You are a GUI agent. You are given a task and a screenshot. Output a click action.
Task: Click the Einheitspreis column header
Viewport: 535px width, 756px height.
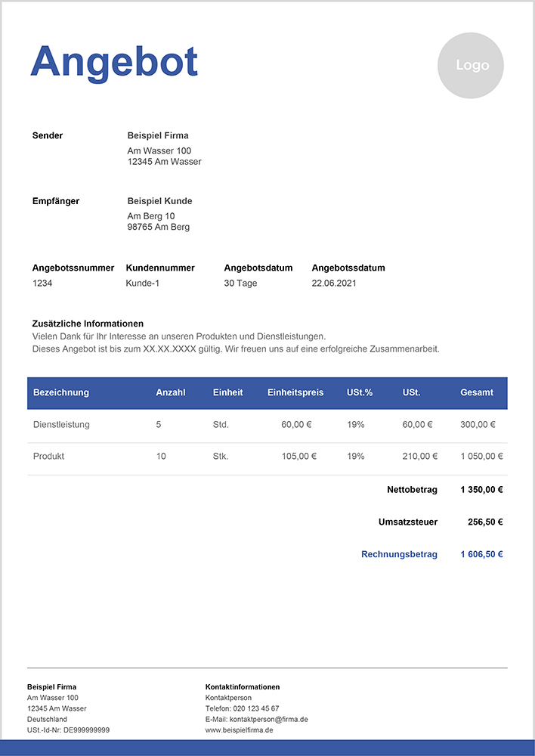tap(295, 392)
